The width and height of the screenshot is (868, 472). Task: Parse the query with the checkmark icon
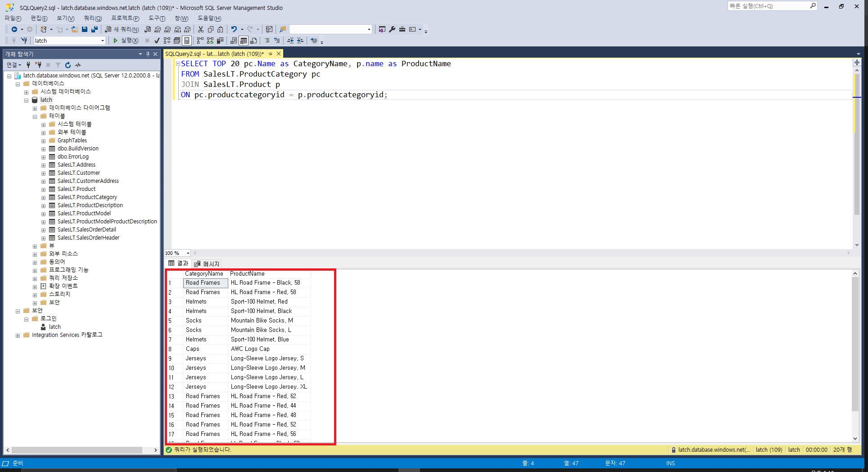point(157,41)
